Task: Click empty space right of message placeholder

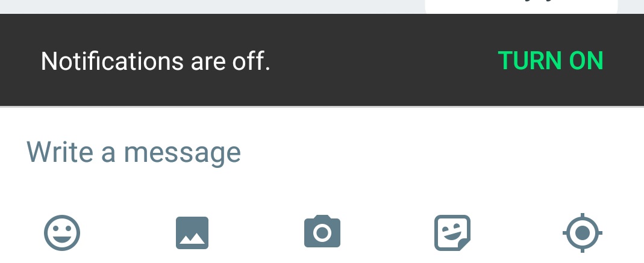Action: point(439,152)
